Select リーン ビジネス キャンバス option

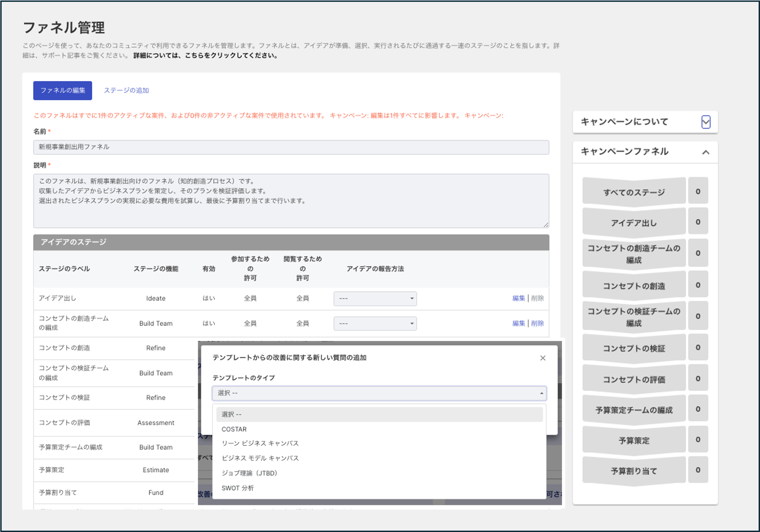pos(260,444)
